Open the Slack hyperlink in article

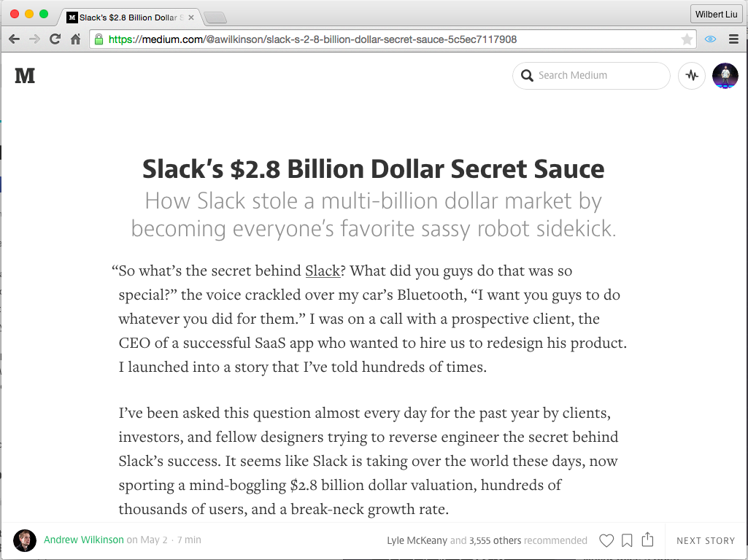(x=323, y=271)
